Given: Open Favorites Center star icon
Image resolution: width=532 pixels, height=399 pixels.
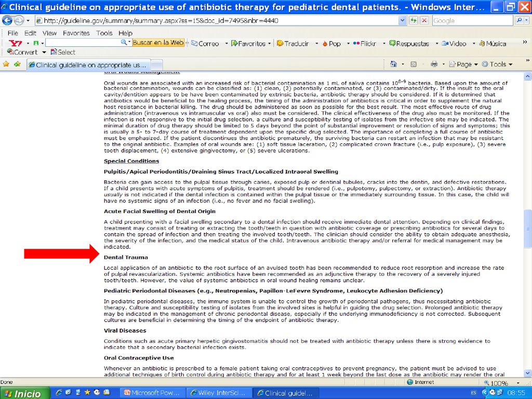Looking at the screenshot, I should click(6, 64).
